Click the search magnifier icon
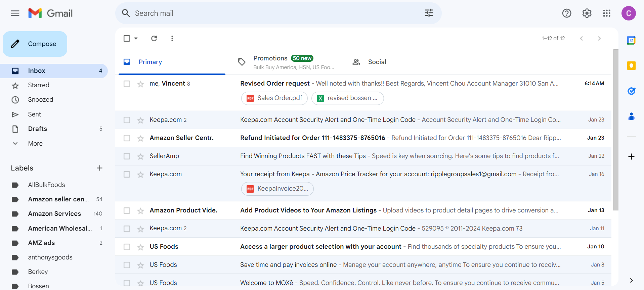The image size is (644, 290). pyautogui.click(x=126, y=13)
